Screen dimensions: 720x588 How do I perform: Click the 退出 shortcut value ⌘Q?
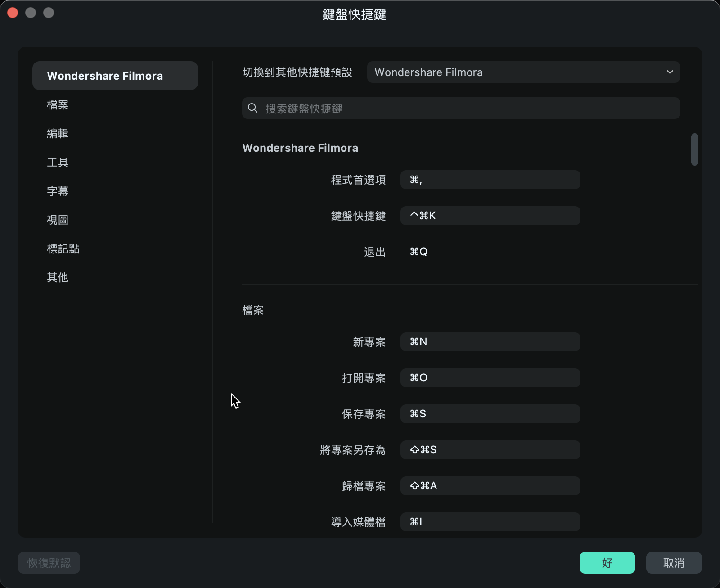coord(418,252)
